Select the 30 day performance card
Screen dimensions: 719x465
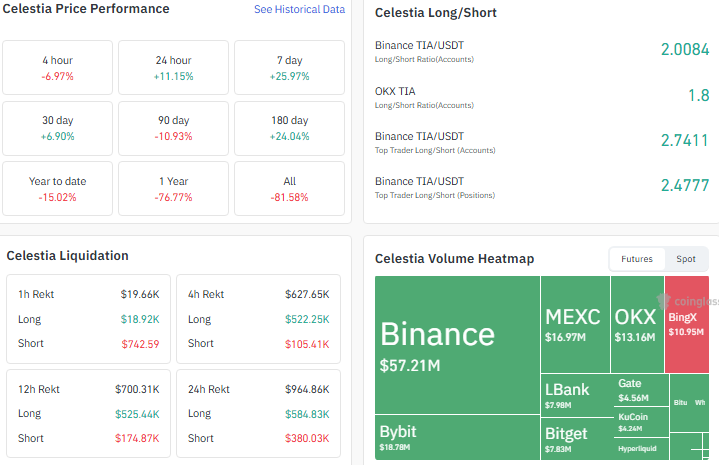tap(57, 128)
